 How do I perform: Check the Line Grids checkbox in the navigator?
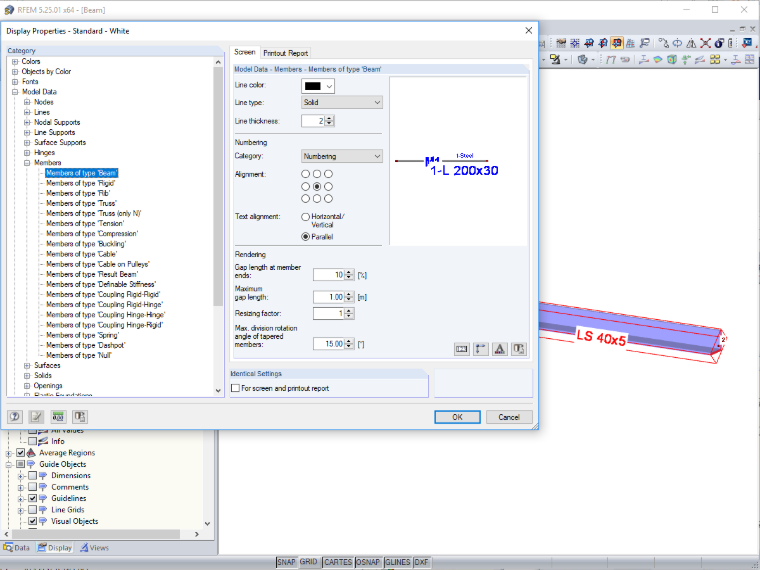point(32,509)
